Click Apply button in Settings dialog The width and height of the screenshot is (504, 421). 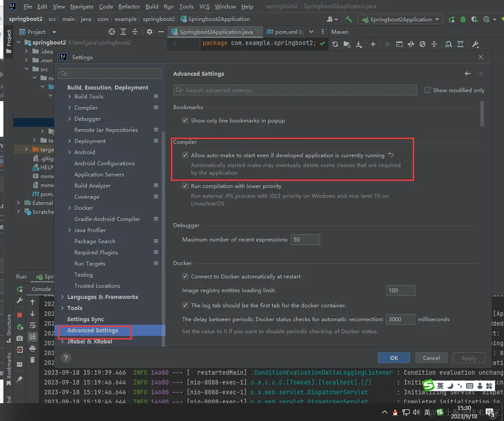tap(469, 358)
